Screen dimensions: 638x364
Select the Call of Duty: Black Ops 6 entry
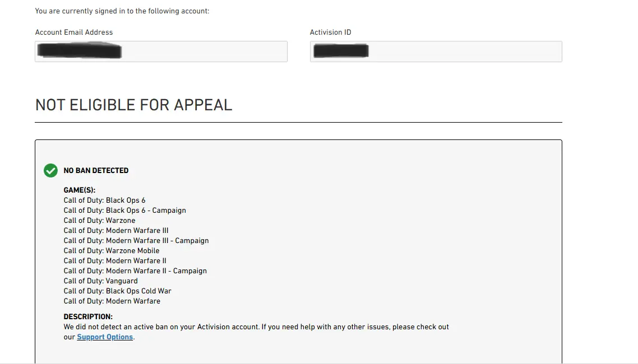[104, 200]
